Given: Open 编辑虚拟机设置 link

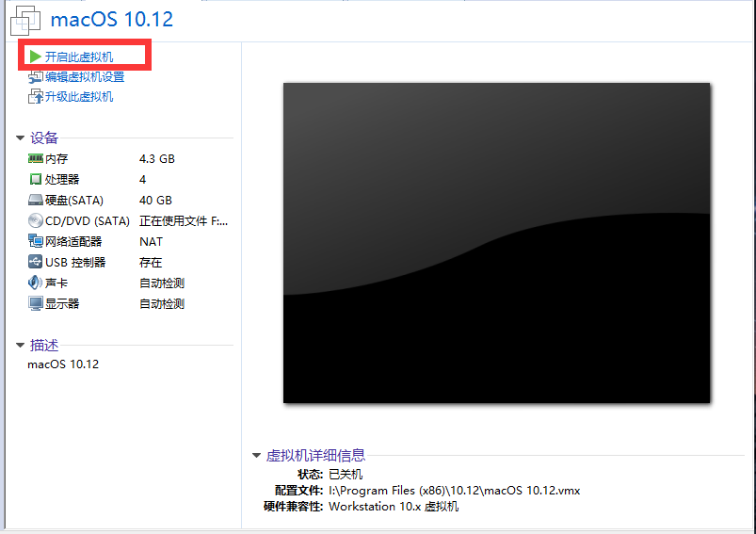Looking at the screenshot, I should coord(85,76).
